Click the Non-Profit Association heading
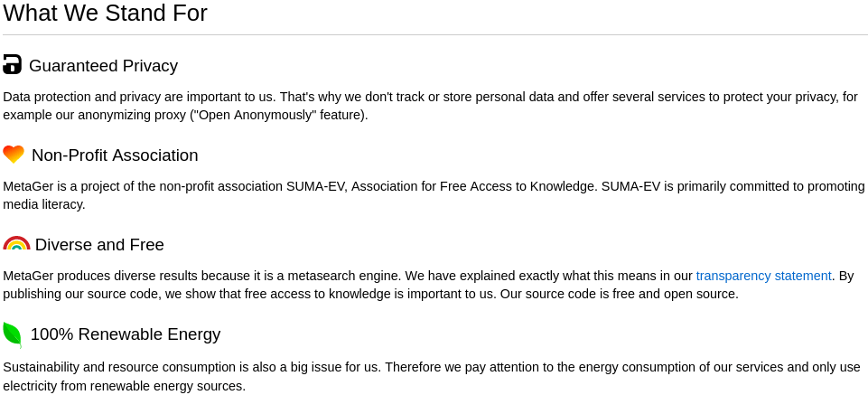The image size is (868, 395). [115, 155]
